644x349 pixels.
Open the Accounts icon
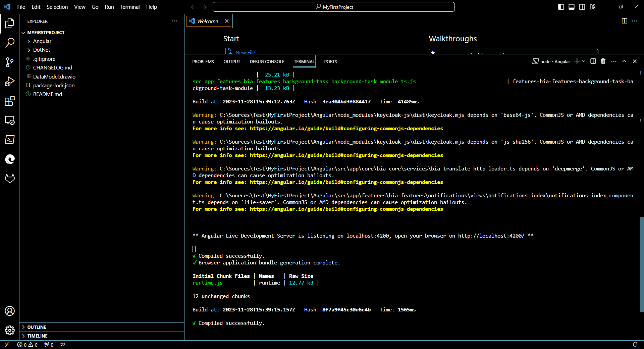pyautogui.click(x=10, y=311)
